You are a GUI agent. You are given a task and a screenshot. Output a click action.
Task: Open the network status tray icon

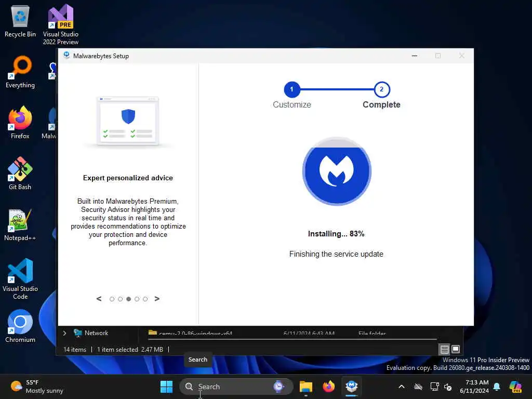point(434,387)
